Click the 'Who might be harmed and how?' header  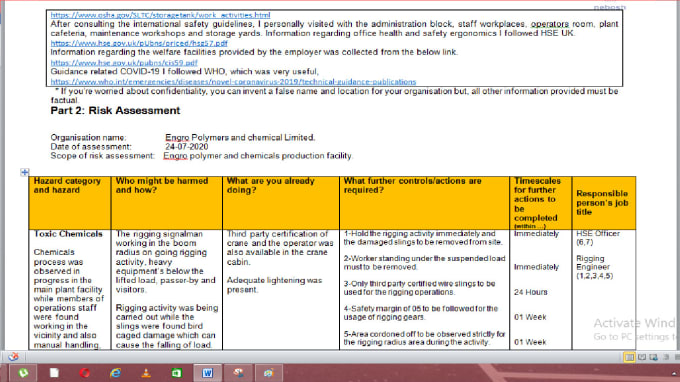[167, 203]
